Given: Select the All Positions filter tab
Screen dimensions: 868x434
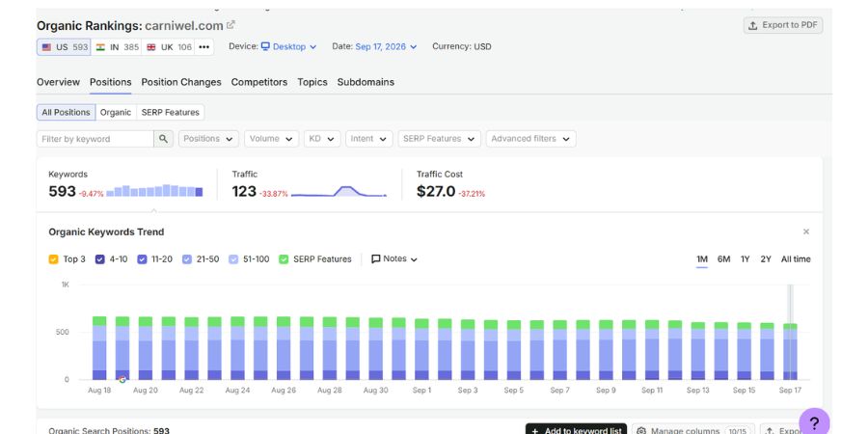Looking at the screenshot, I should coord(66,113).
